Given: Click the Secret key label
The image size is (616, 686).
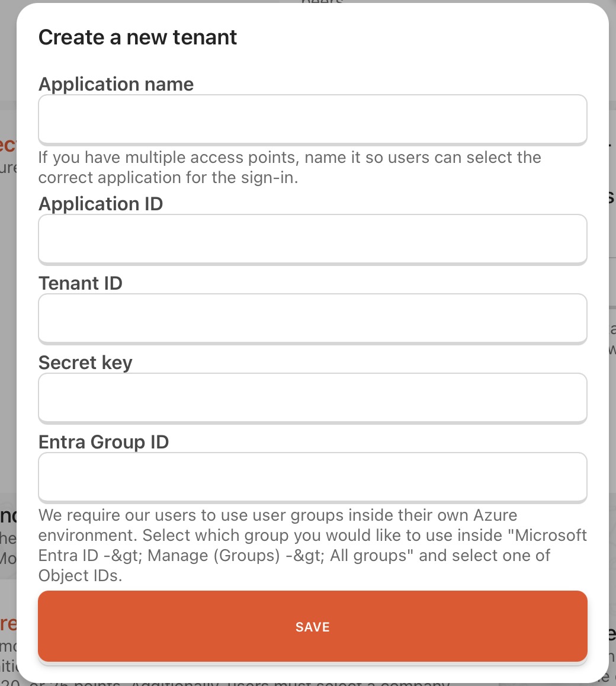Looking at the screenshot, I should (x=85, y=363).
